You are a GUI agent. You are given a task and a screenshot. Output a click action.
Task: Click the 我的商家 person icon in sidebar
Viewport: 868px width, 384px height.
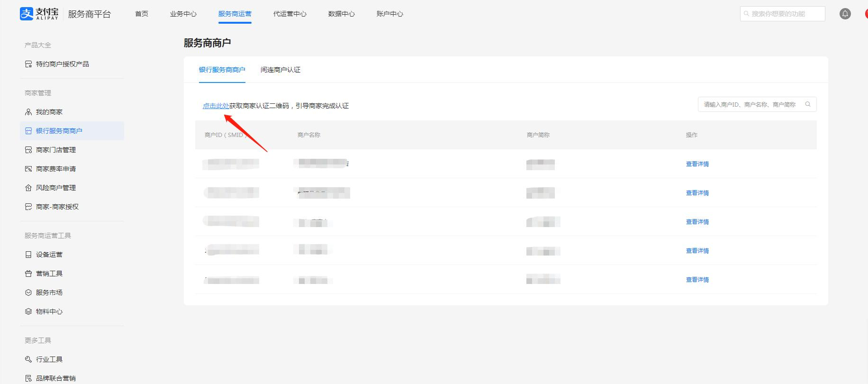[28, 112]
